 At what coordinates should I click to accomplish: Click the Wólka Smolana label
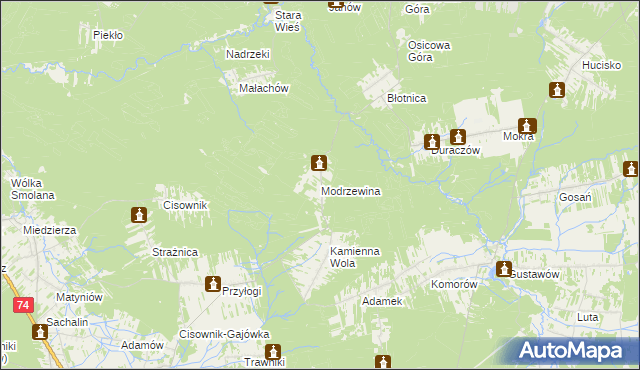[33, 189]
